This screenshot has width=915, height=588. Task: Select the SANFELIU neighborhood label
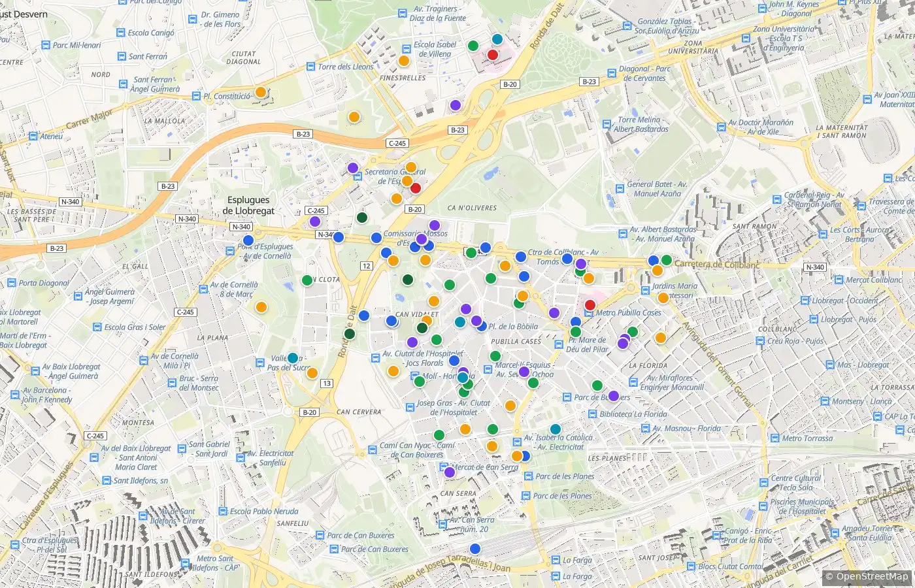click(x=292, y=523)
